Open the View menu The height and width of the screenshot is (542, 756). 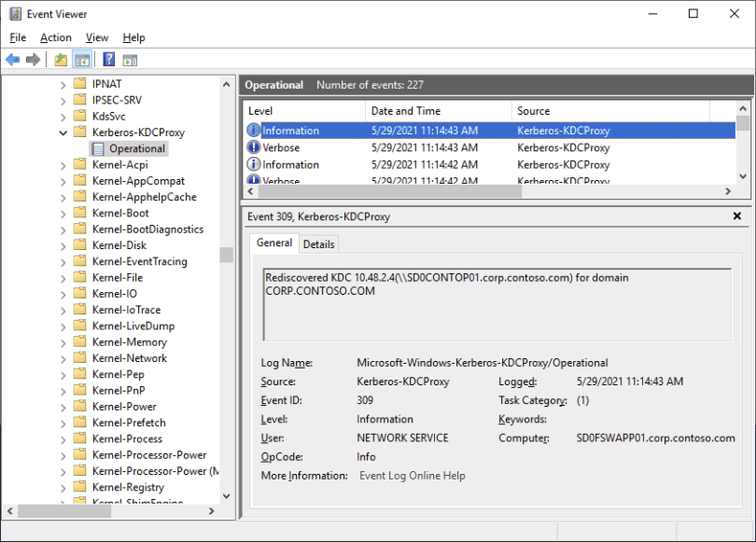(x=96, y=37)
